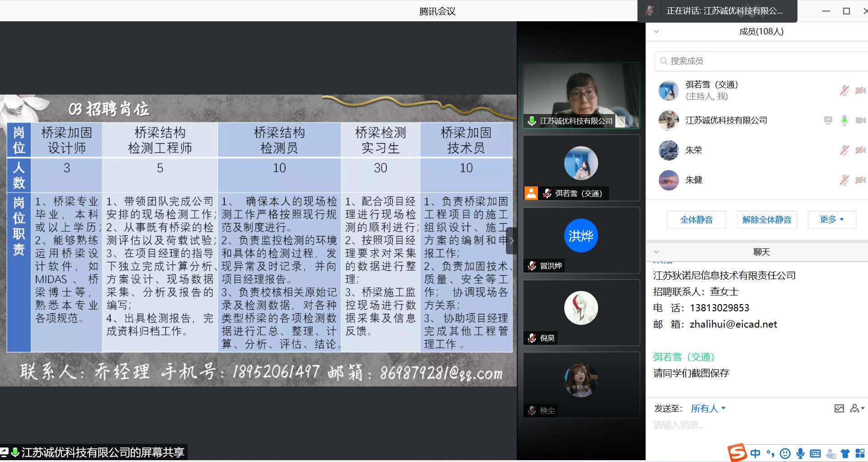The height and width of the screenshot is (462, 868).
Task: Click the 解除全体静音 button
Action: 767,219
